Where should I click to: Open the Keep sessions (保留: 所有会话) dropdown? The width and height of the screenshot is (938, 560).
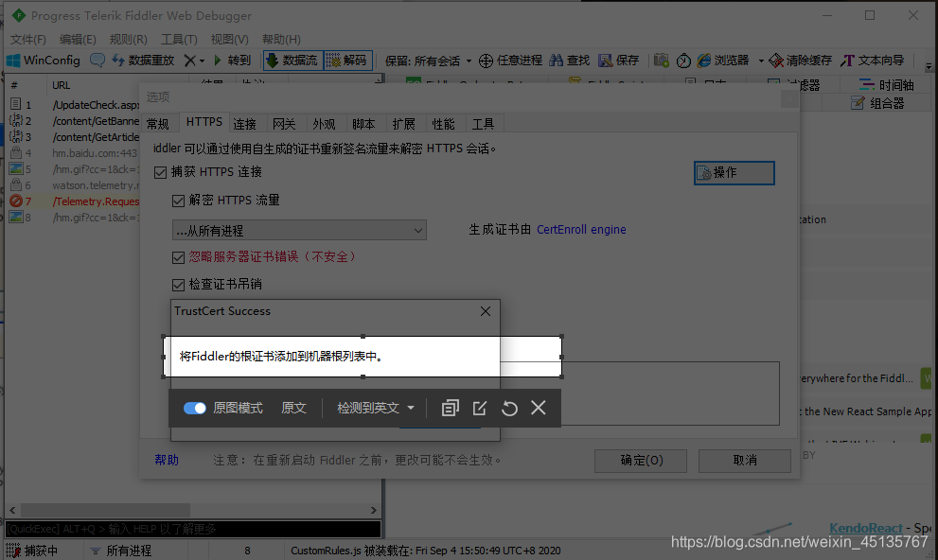point(428,61)
